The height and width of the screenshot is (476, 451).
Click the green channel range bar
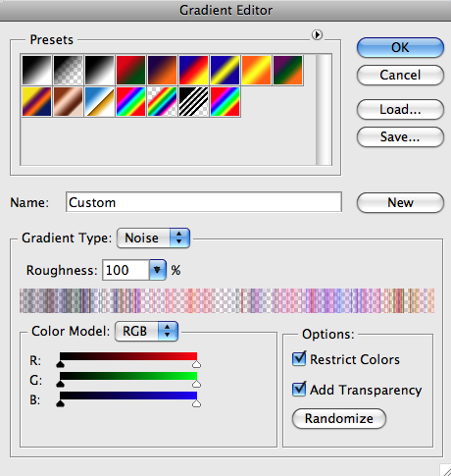[x=128, y=376]
